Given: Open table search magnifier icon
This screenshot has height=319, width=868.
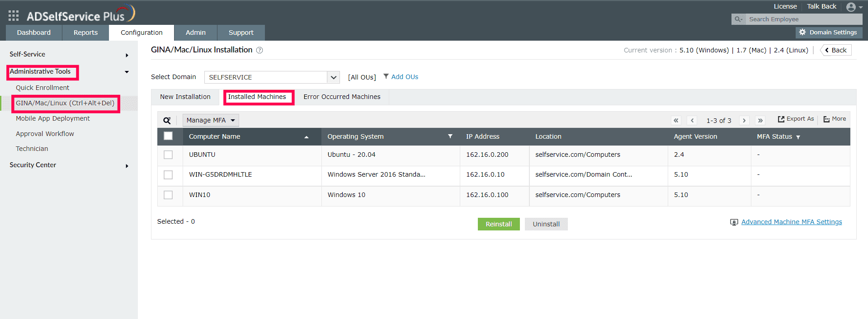Looking at the screenshot, I should (x=167, y=120).
